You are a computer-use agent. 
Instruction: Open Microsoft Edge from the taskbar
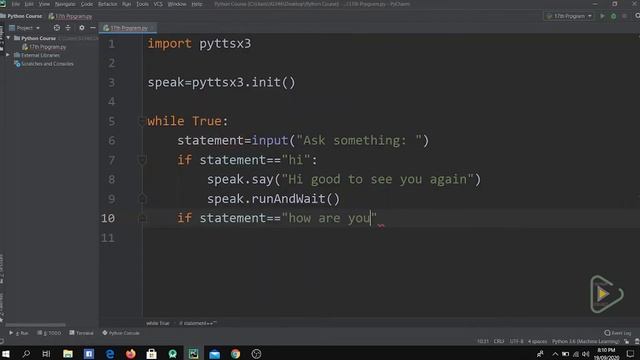pos(110,353)
